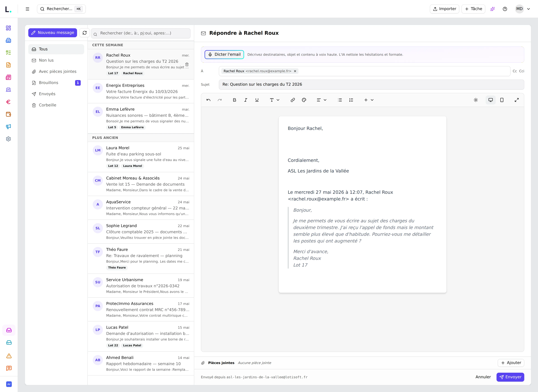Click the redo arrow in editor toolbar

pos(220,100)
